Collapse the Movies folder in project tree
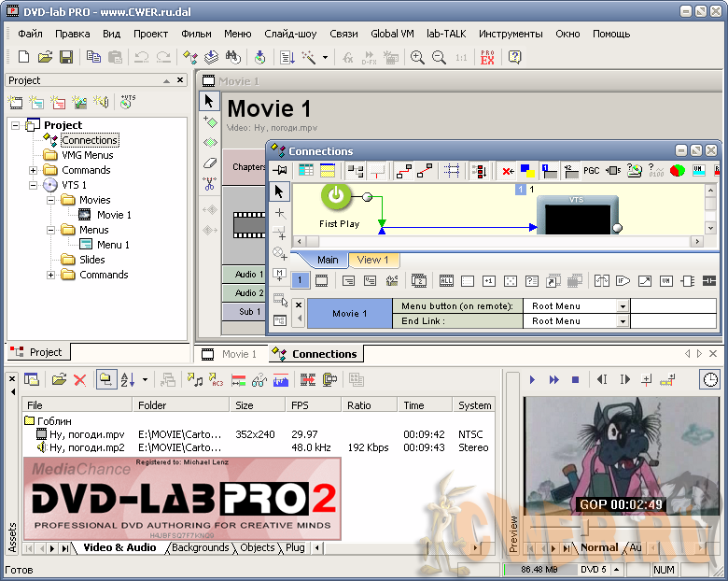Image resolution: width=728 pixels, height=581 pixels. pyautogui.click(x=50, y=200)
